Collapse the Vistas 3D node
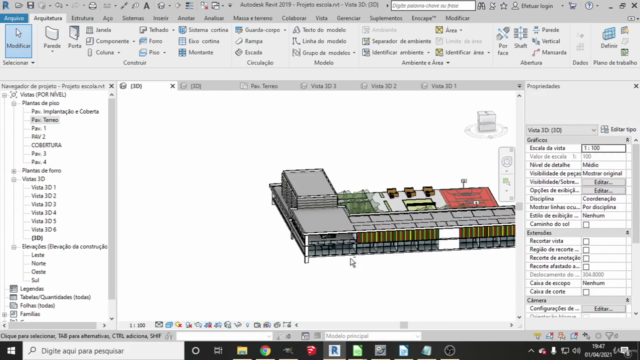Screen dimensions: 640x360 14,179
